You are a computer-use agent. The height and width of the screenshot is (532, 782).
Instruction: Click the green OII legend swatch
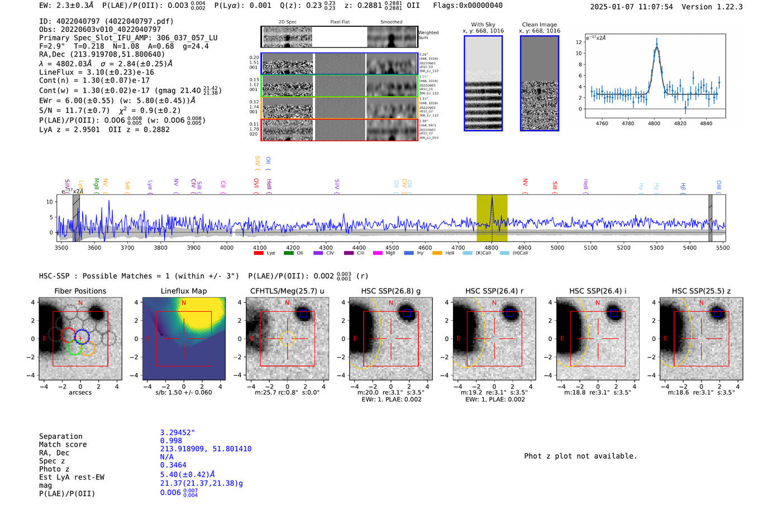289,253
